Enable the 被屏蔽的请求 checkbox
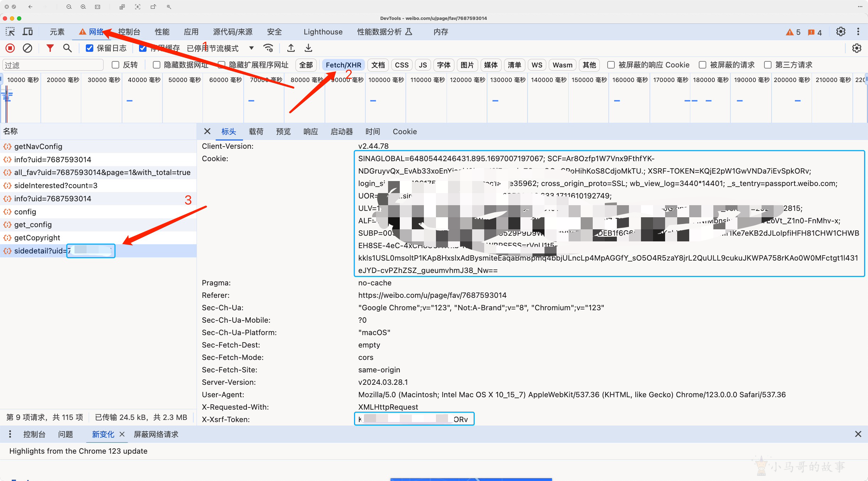 [x=702, y=65]
